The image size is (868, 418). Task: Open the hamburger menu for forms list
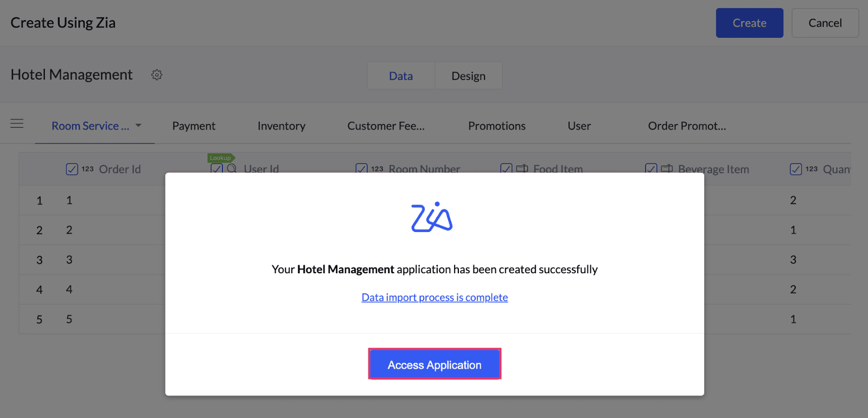coord(17,124)
